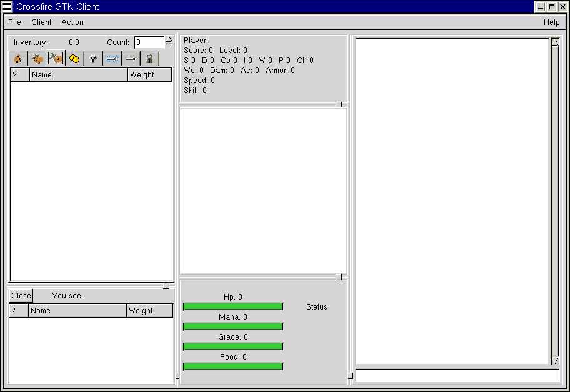The width and height of the screenshot is (570, 392).
Task: Click the "Score: 0" stat text
Action: point(199,51)
